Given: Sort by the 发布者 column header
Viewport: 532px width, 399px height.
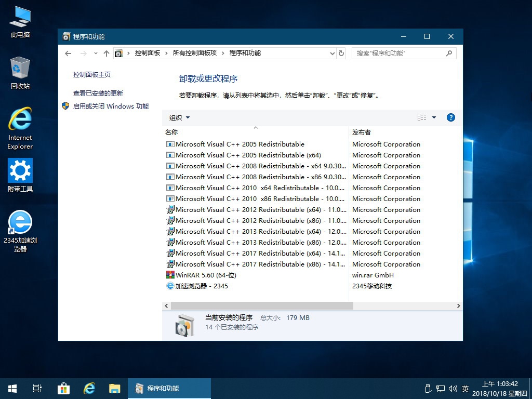Looking at the screenshot, I should click(x=405, y=132).
